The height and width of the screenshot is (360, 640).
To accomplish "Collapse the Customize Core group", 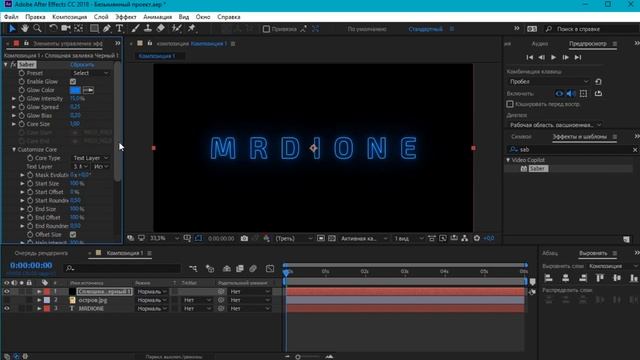I will pos(14,150).
